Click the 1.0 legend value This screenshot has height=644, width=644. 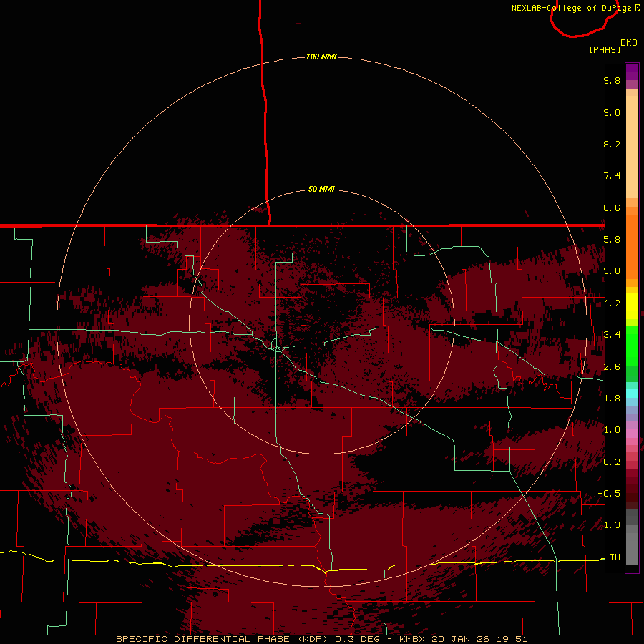(612, 430)
